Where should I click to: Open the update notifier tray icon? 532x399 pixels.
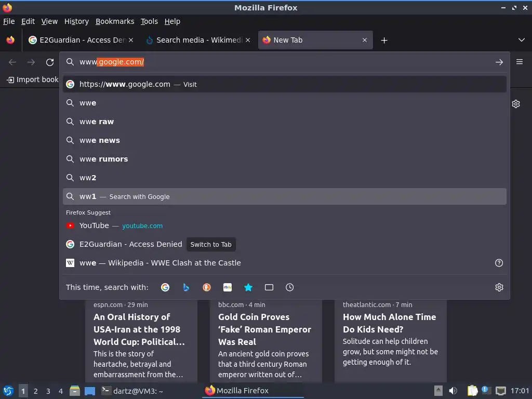tap(486, 390)
